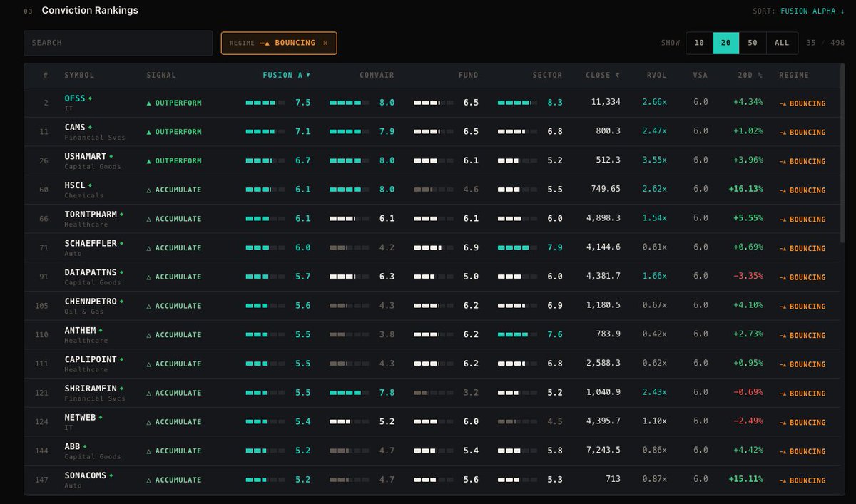Click the vertical scrollbar of the table
This screenshot has width=856, height=504.
coord(844,153)
